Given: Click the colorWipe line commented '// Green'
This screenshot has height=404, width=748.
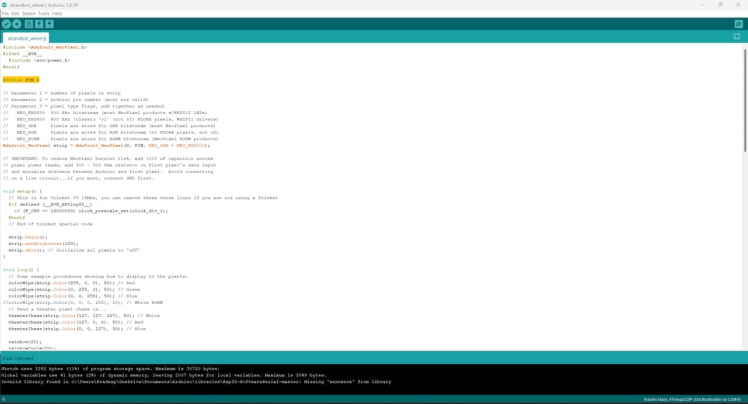Looking at the screenshot, I should tap(74, 290).
